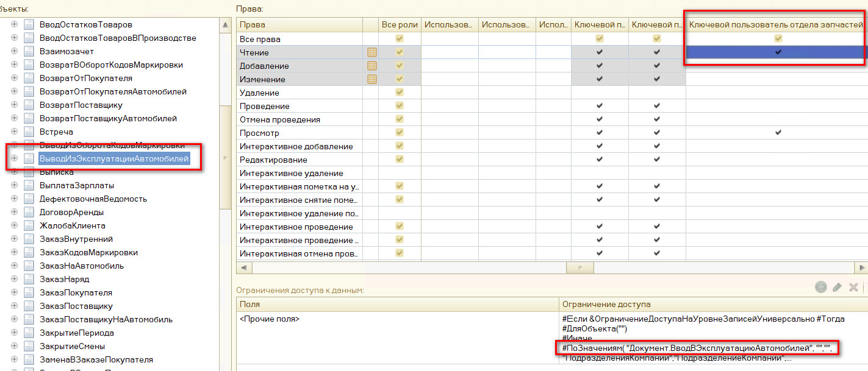The height and width of the screenshot is (371, 868).
Task: Toggle Отмена проведения checkbox in Все роли column
Action: pos(400,119)
